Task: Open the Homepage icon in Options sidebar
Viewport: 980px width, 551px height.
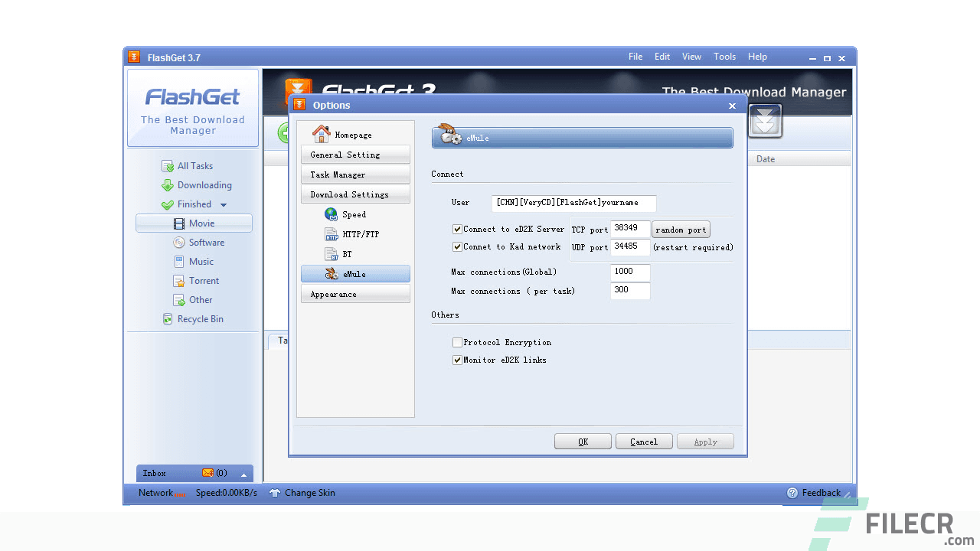Action: (322, 134)
